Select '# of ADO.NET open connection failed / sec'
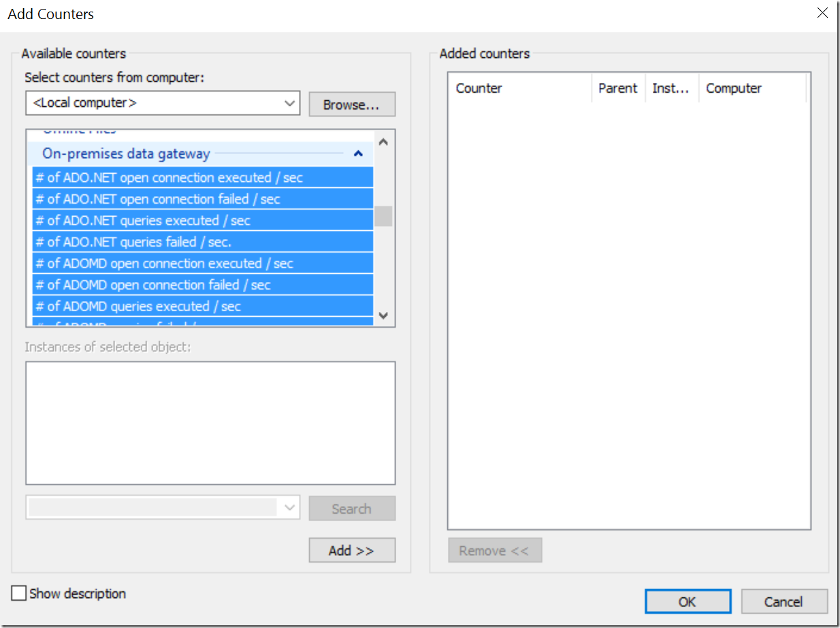 click(203, 199)
